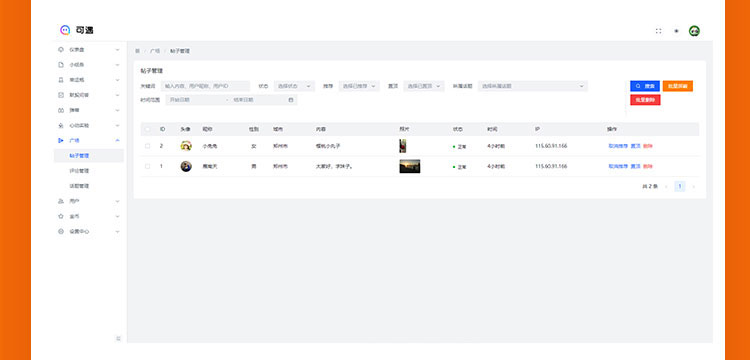Check the checkbox for post ID 2
Viewport: 750px width, 360px height.
[x=147, y=146]
